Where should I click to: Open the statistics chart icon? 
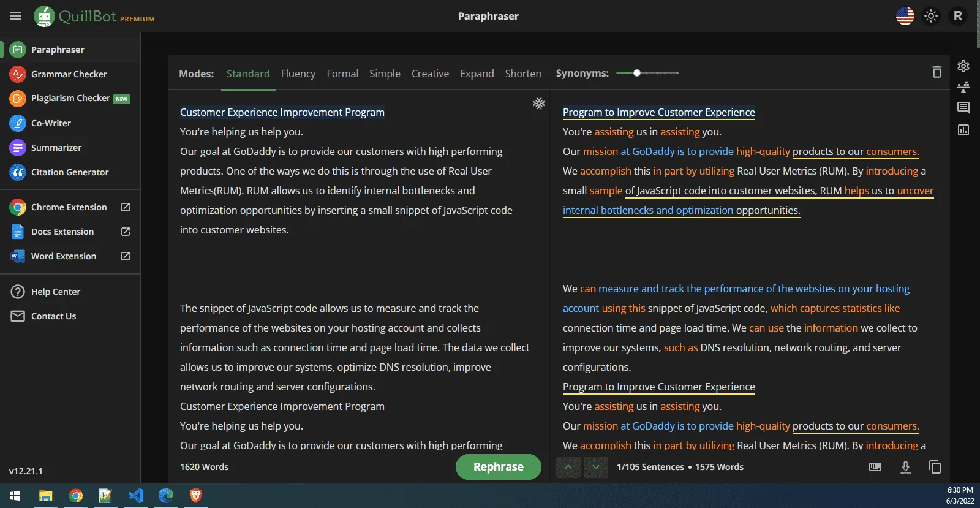[963, 130]
